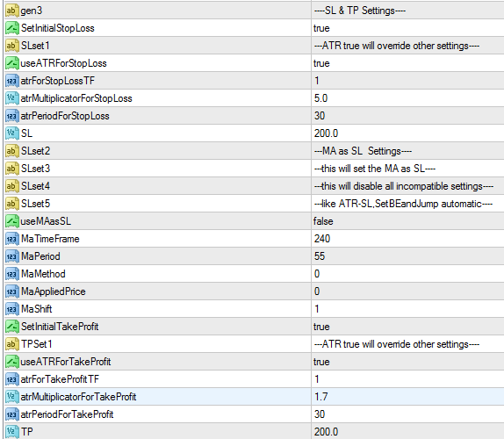Image resolution: width=504 pixels, height=439 pixels.
Task: Edit atrPeriodForStopLoss value 30
Action: 320,116
